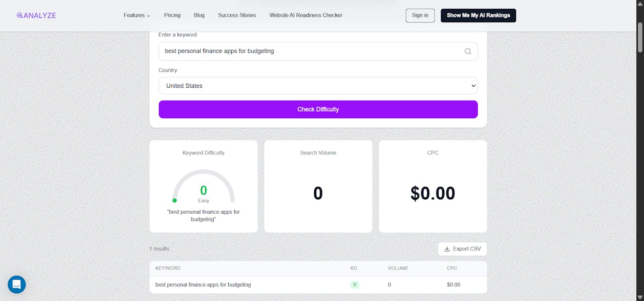Click the quoted keyword under the gauge
The image size is (644, 301).
[x=203, y=215]
